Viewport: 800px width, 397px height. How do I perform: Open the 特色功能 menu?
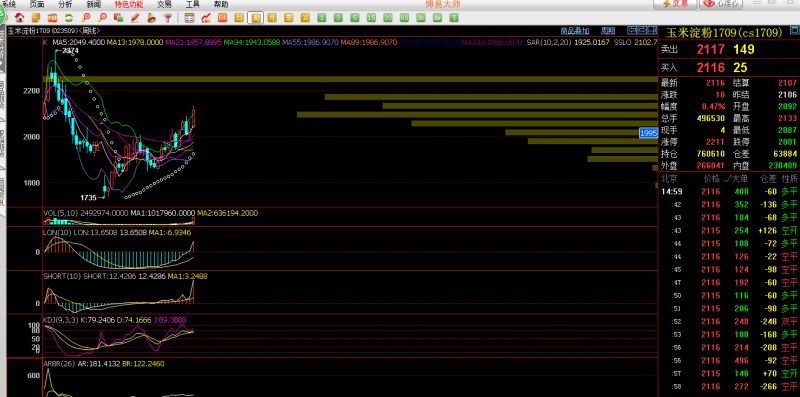coord(129,4)
